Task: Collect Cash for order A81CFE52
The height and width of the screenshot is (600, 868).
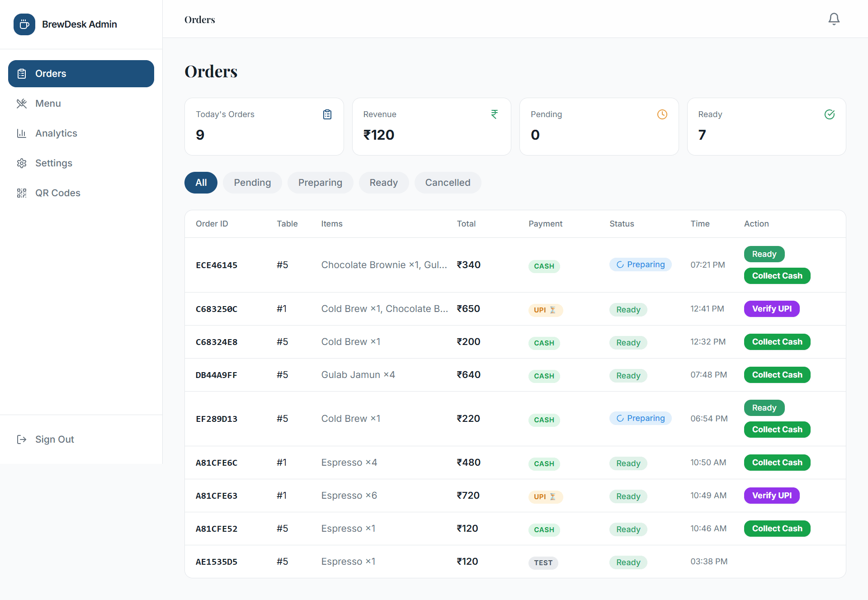Action: click(x=777, y=529)
